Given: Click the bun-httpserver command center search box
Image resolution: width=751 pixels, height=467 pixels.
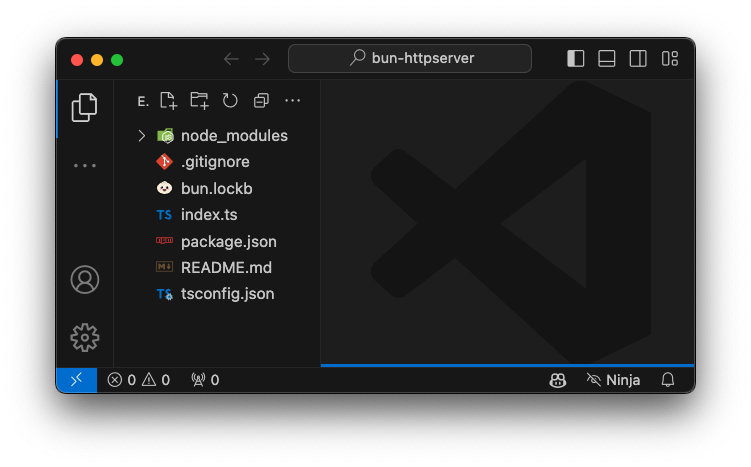Looking at the screenshot, I should pyautogui.click(x=410, y=58).
